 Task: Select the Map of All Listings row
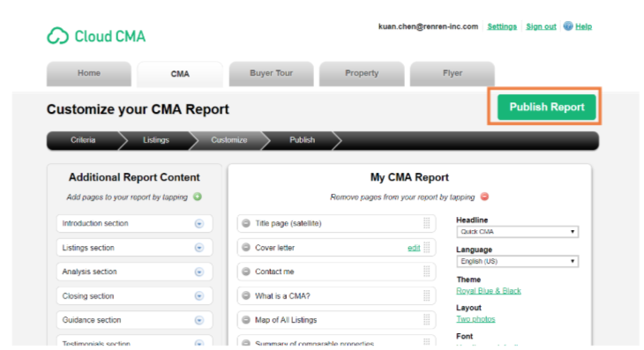[x=336, y=320]
